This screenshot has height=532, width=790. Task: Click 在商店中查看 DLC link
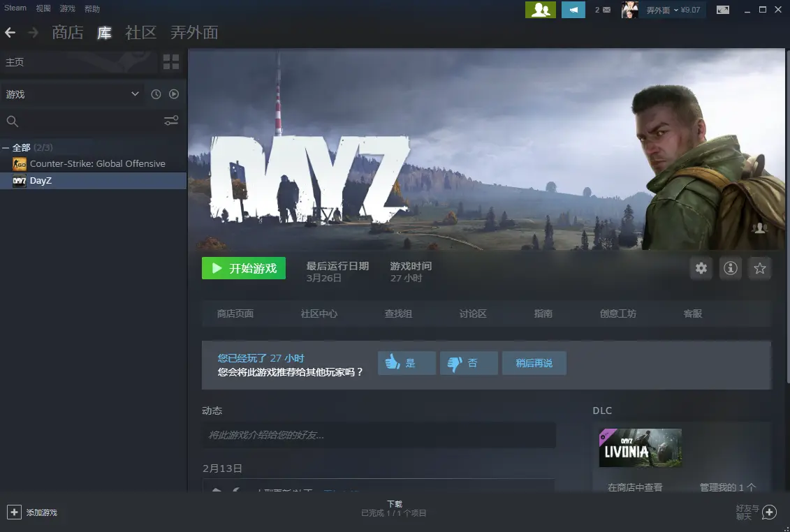tap(635, 487)
